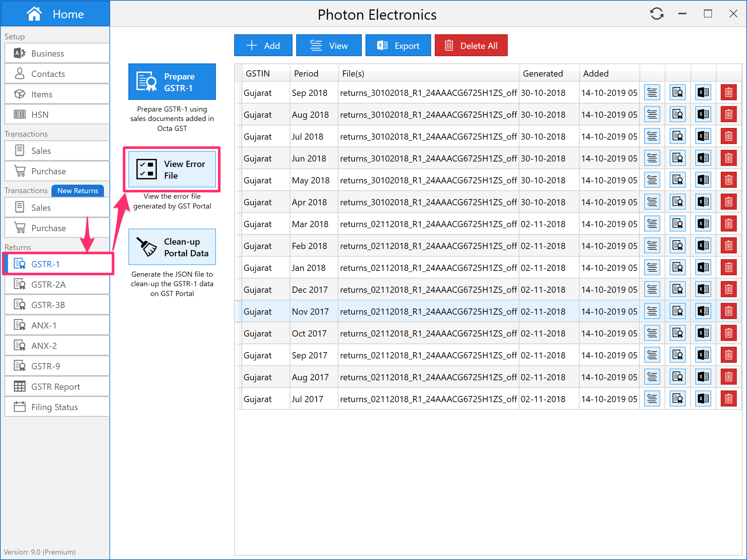Click list view icon for Dec 2017
This screenshot has width=747, height=560.
pos(652,289)
